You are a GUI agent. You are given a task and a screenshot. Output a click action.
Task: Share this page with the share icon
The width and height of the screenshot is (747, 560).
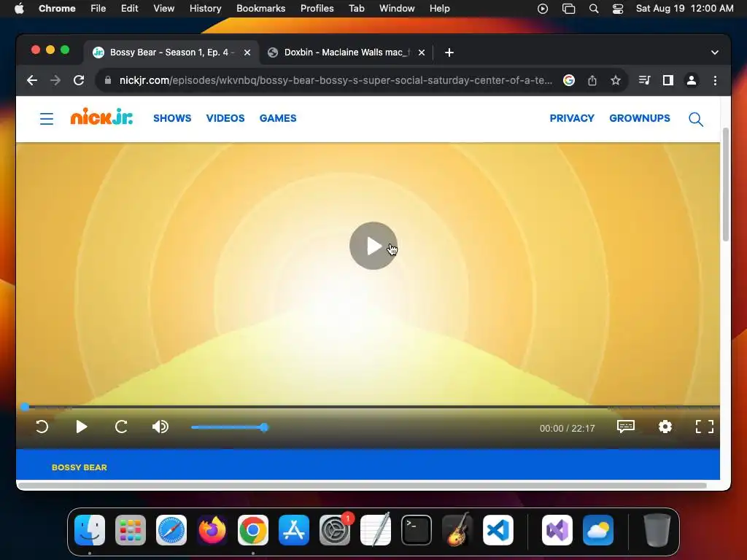[x=592, y=80]
